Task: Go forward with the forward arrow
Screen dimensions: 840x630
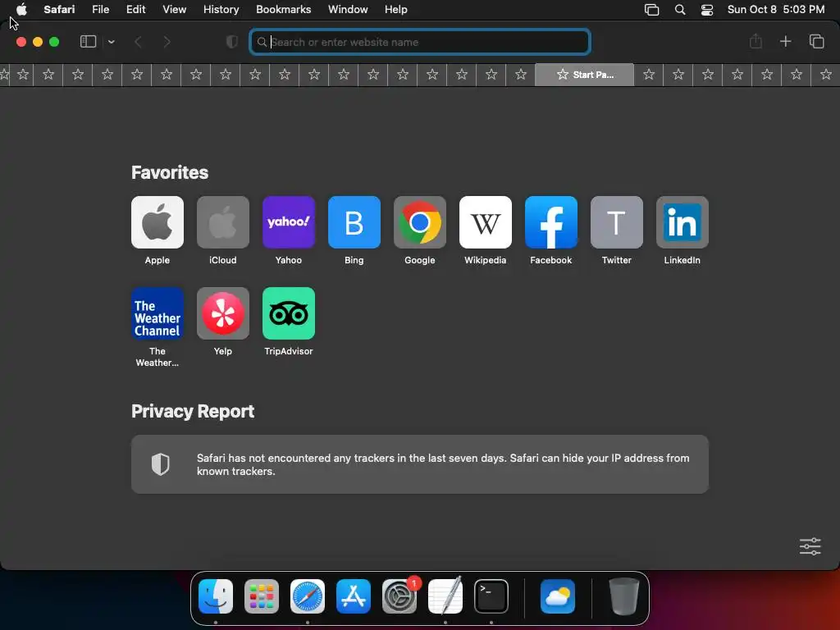Action: (x=167, y=42)
